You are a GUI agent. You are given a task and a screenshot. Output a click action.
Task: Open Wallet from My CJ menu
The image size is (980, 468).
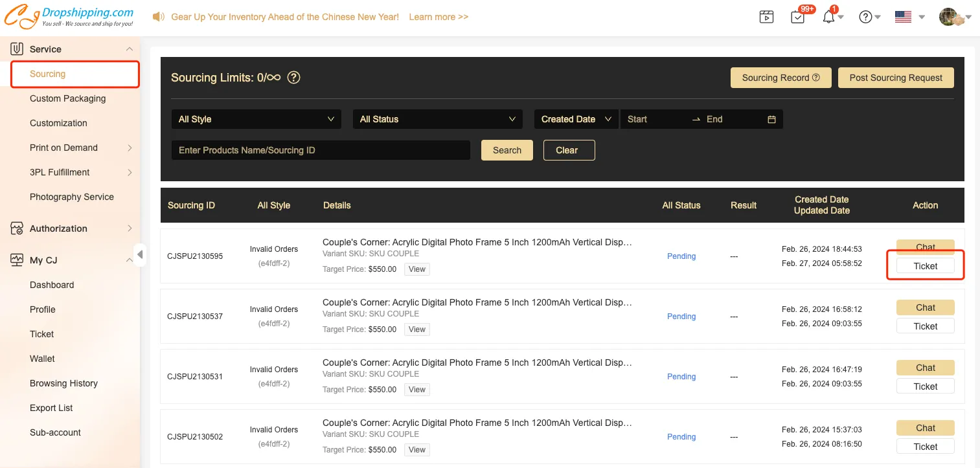click(42, 359)
